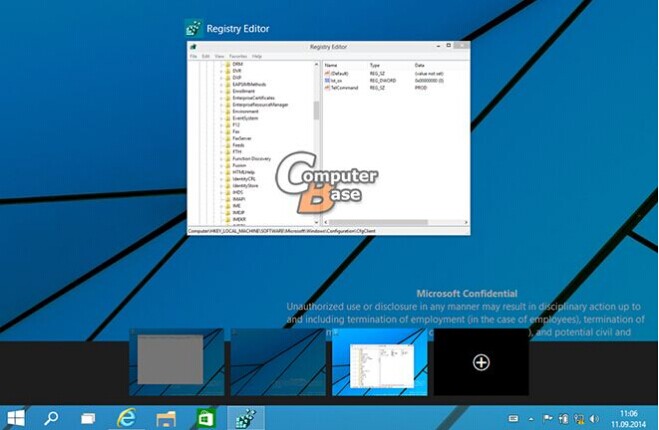Select the IMEKR key
Screen dimensions: 659x430
239,219
